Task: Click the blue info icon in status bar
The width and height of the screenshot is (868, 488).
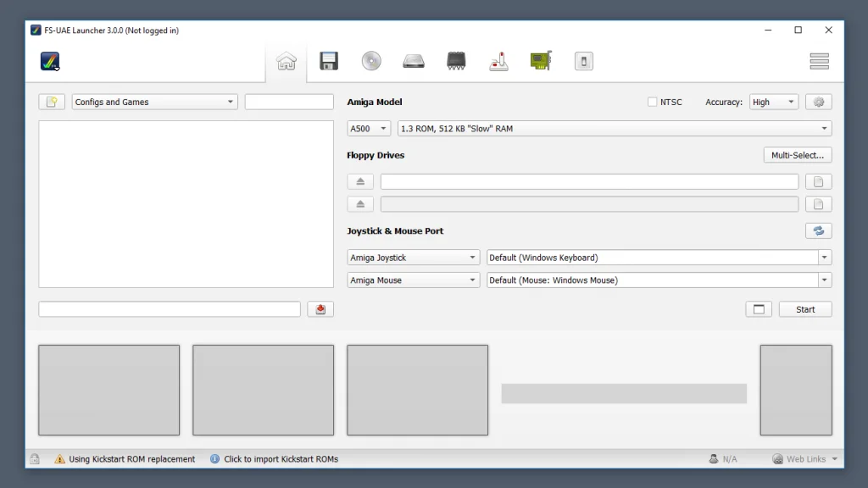Action: click(x=214, y=458)
